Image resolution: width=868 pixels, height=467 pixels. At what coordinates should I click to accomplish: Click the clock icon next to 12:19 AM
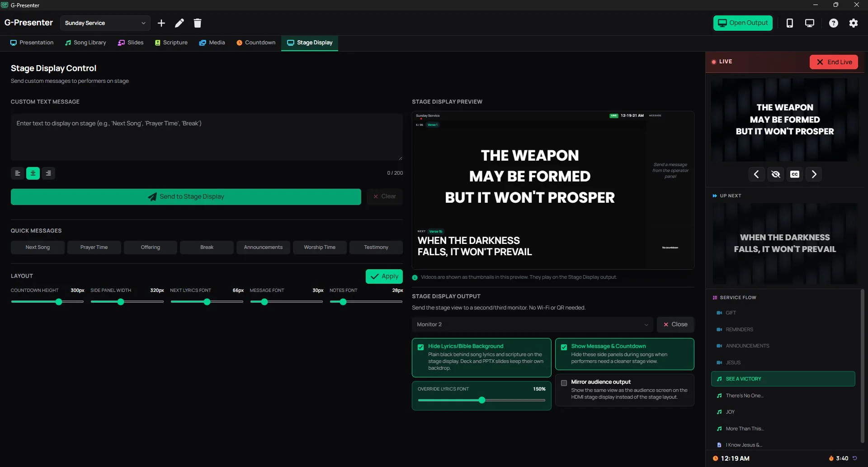[x=715, y=458]
